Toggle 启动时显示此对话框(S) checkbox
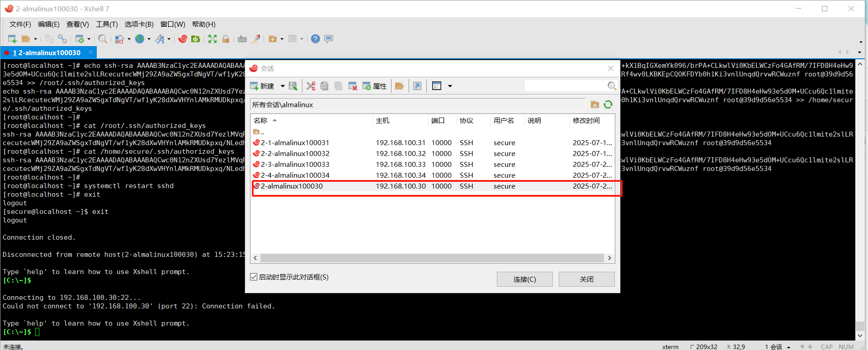 tap(254, 277)
